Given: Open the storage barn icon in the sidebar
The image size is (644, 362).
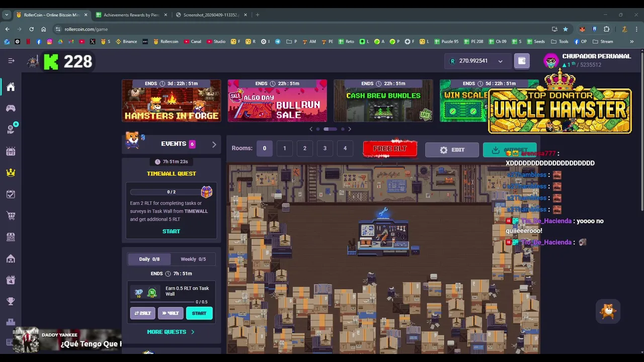Looking at the screenshot, I should click(x=11, y=259).
